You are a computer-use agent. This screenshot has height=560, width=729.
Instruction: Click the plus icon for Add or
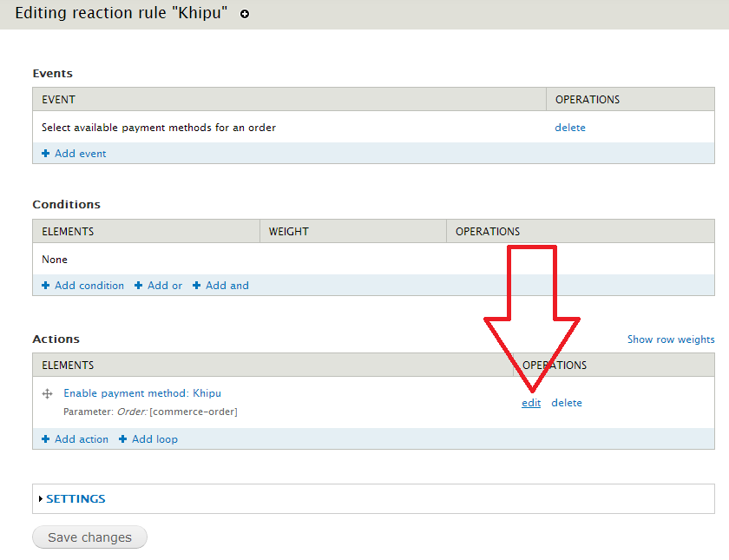tap(139, 286)
